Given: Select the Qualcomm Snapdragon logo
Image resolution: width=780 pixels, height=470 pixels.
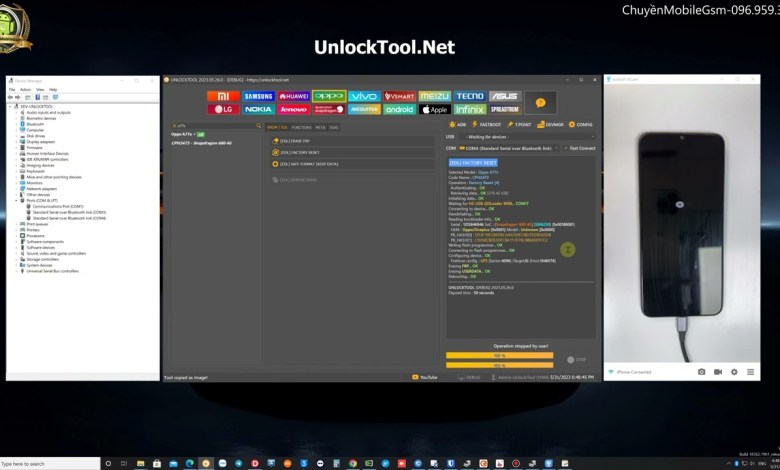Looking at the screenshot, I should [x=329, y=109].
